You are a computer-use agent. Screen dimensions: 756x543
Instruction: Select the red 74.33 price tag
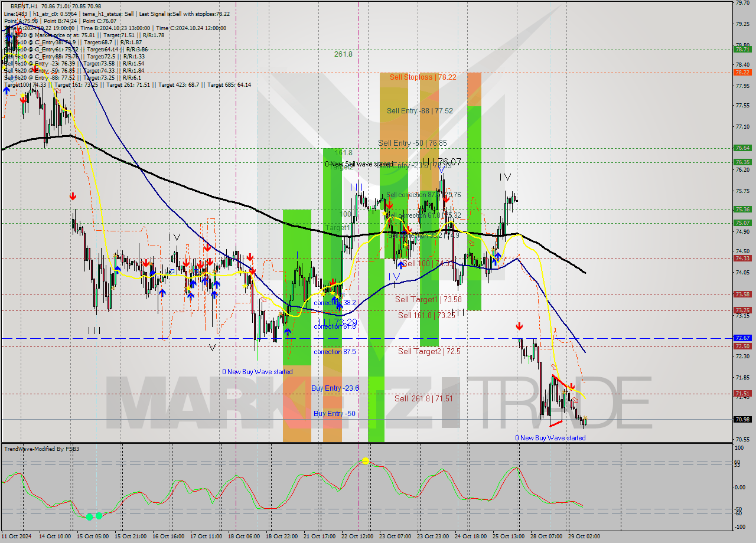point(742,258)
